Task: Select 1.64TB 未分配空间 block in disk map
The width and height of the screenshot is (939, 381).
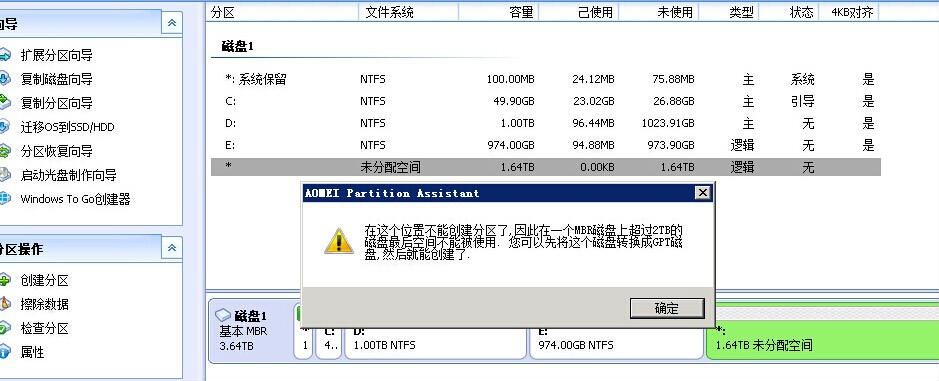Action: pyautogui.click(x=822, y=341)
